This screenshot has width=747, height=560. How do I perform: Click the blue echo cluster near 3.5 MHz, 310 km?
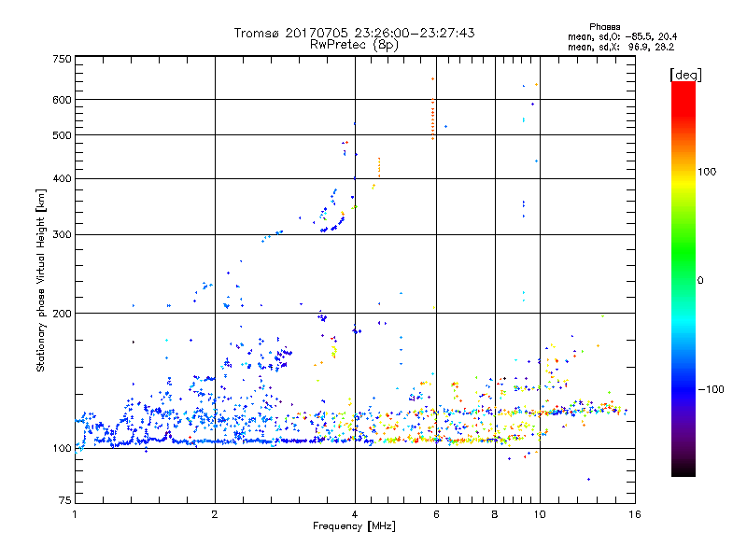(332, 226)
